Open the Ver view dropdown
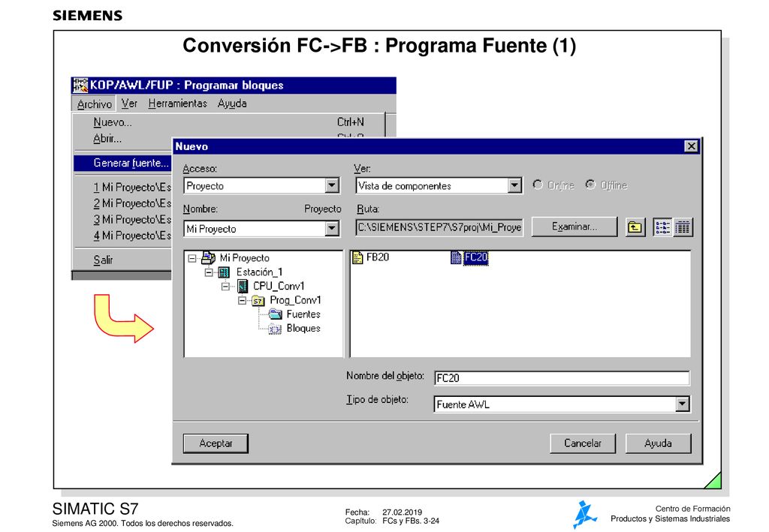Screen dimensions: 769x532 514,185
